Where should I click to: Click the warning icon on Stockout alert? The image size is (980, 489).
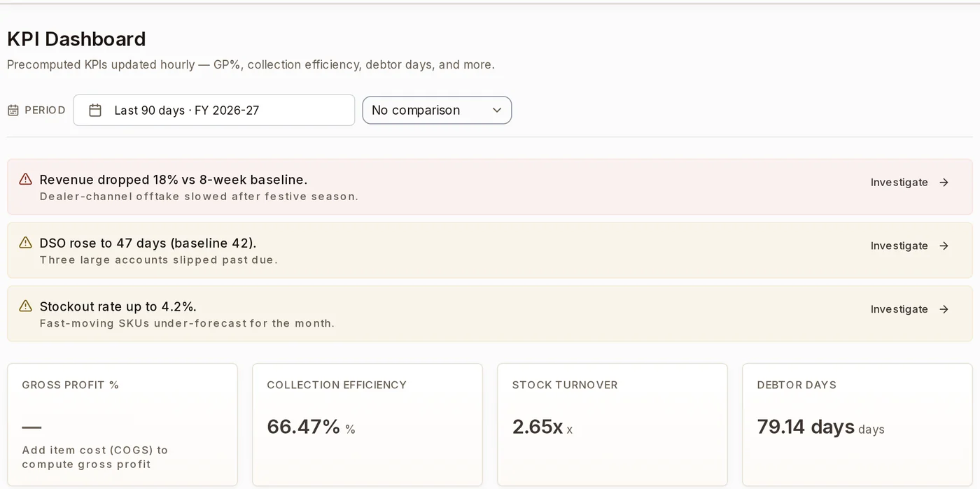pyautogui.click(x=26, y=306)
